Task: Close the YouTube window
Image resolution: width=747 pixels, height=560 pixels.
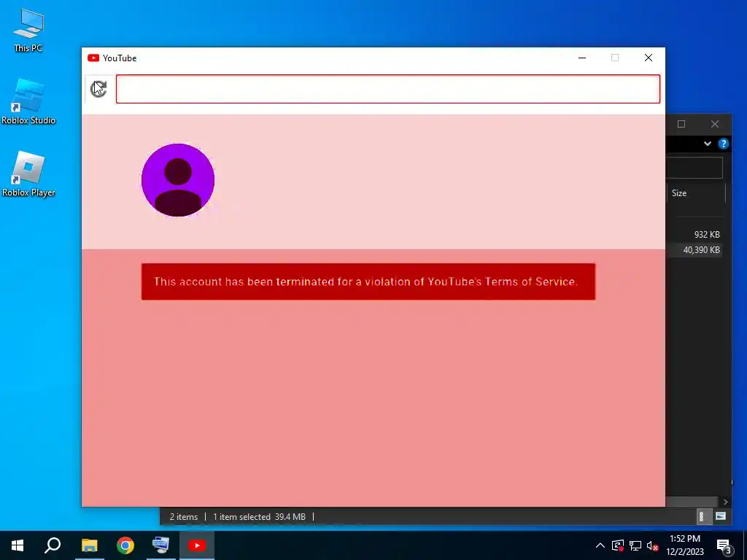Action: click(649, 58)
